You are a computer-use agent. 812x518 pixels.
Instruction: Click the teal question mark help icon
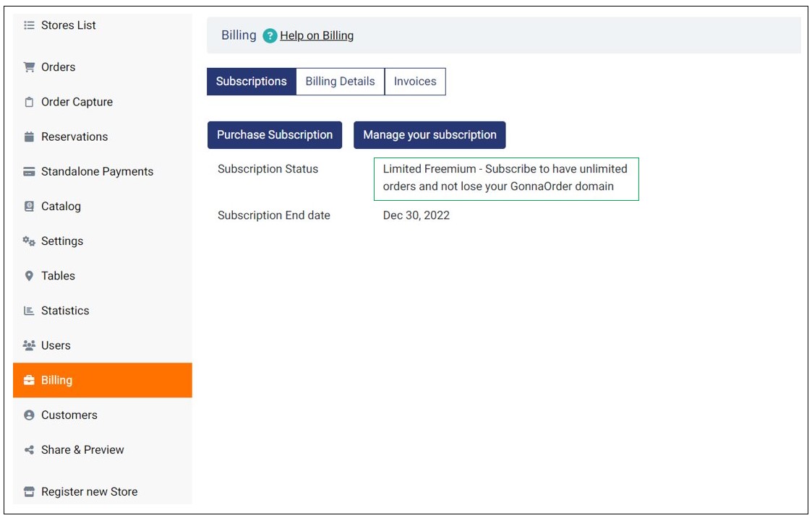(x=270, y=35)
